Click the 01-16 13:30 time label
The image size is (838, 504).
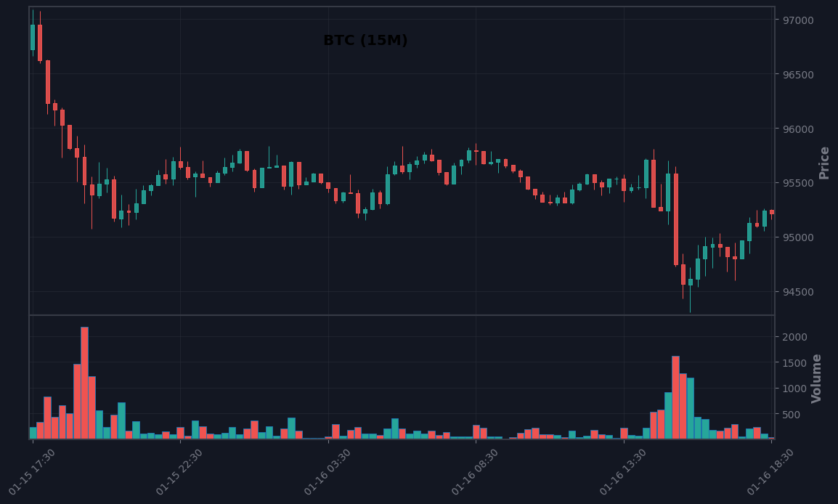tap(623, 472)
